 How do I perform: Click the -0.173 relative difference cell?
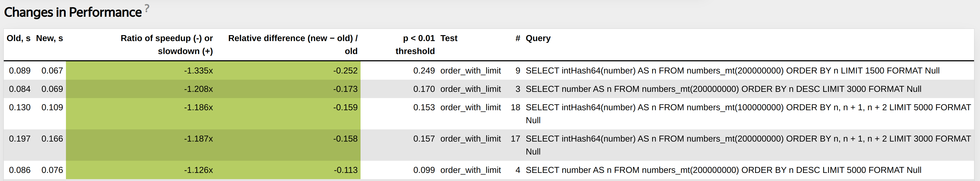point(345,89)
